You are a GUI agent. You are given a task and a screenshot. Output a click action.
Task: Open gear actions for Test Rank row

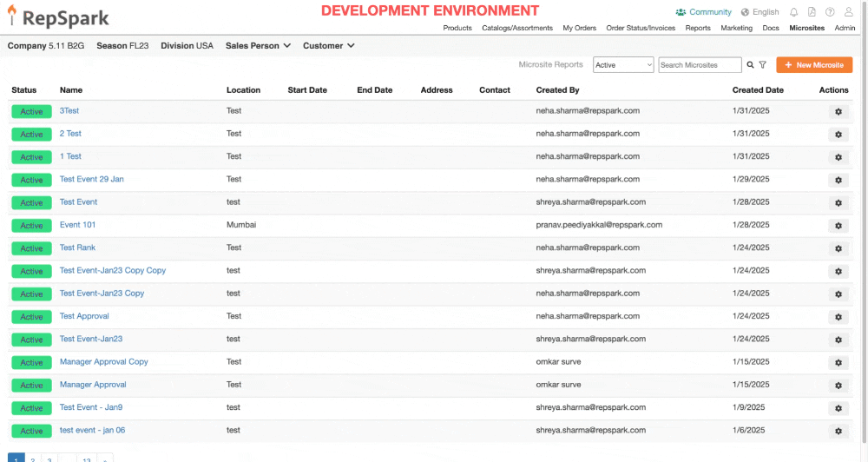(838, 248)
